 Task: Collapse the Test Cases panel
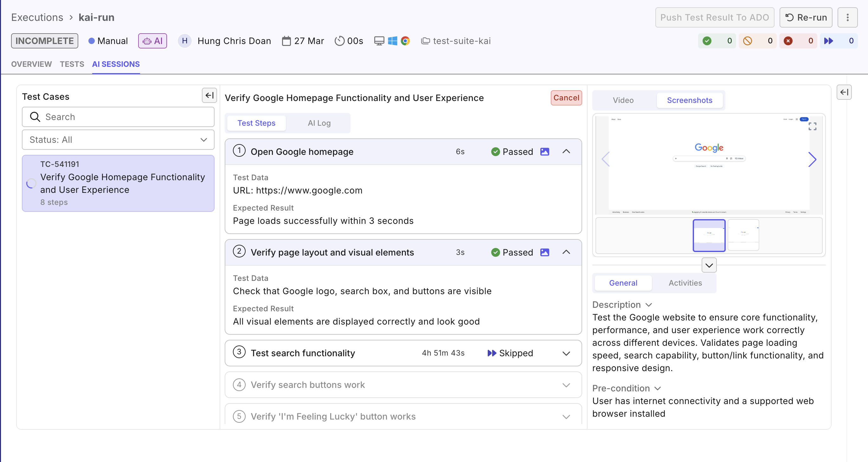point(209,95)
